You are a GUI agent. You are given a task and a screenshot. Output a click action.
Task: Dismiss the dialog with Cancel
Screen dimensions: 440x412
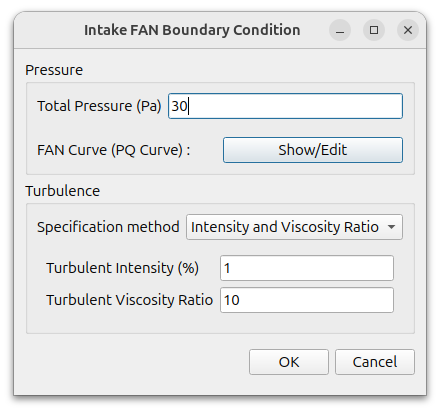(x=375, y=362)
